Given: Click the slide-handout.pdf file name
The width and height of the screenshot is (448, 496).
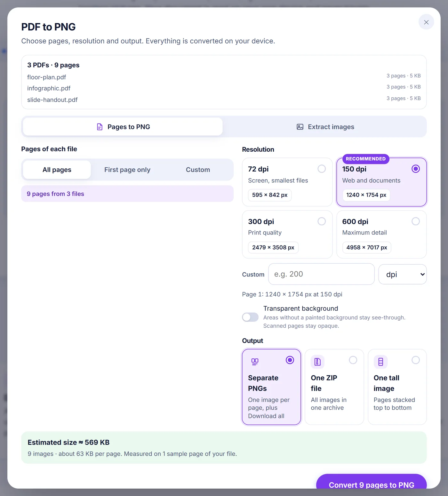Looking at the screenshot, I should click(52, 100).
